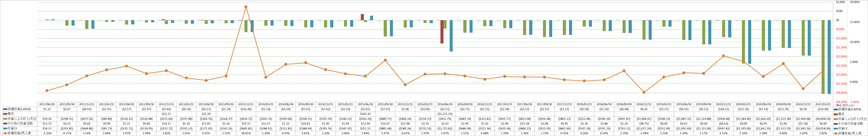Select the cell showing $251.51
Image resolution: width=868 pixels, height=136 pixels.
365,129
